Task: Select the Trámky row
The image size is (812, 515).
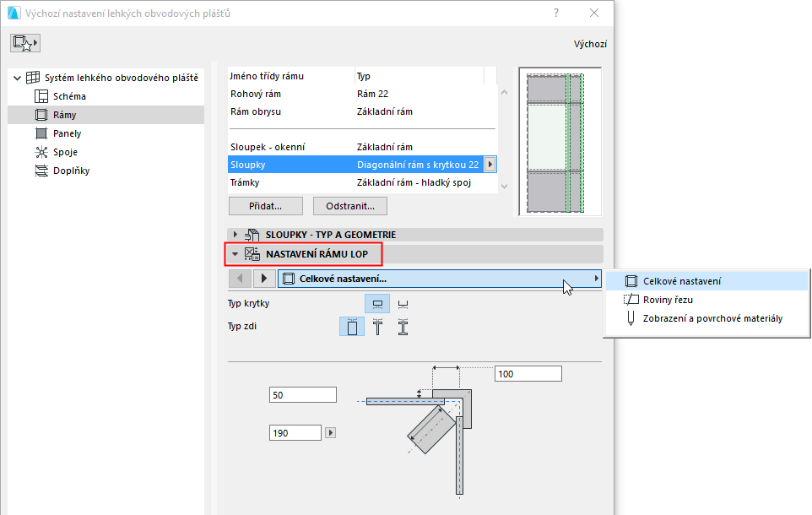Action: (362, 182)
